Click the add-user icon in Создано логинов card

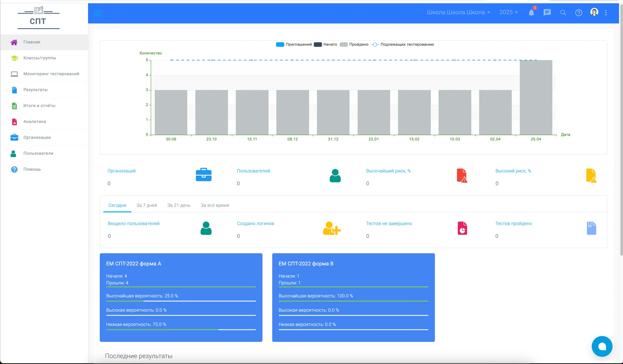coord(332,228)
